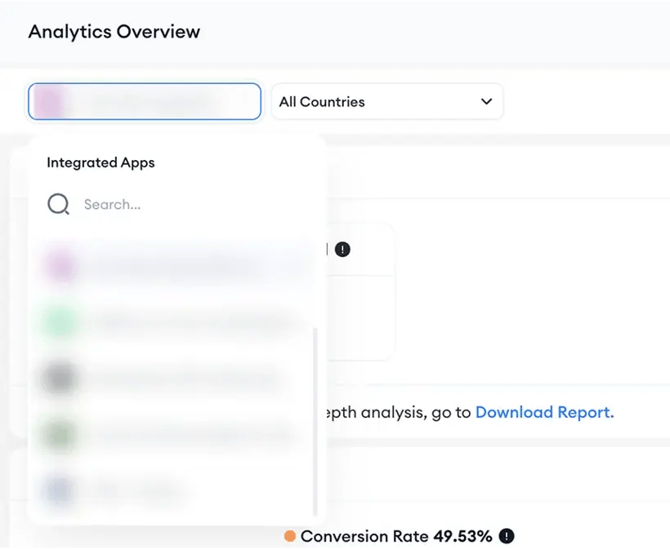670x550 pixels.
Task: Click the magnifier search icon
Action: 58,204
